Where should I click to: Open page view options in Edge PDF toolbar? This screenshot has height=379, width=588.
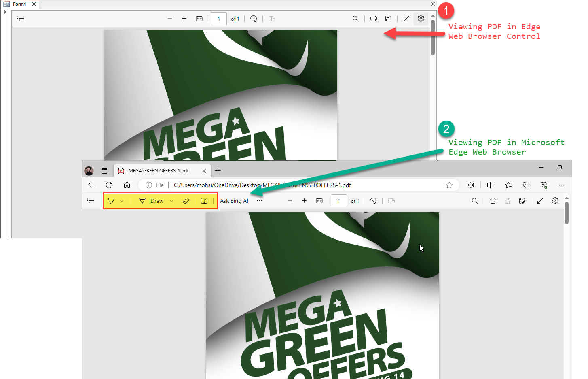[391, 201]
